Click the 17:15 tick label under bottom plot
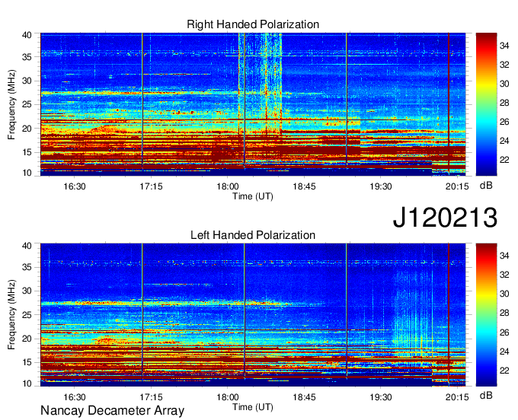This screenshot has width=518, height=420. coord(151,397)
